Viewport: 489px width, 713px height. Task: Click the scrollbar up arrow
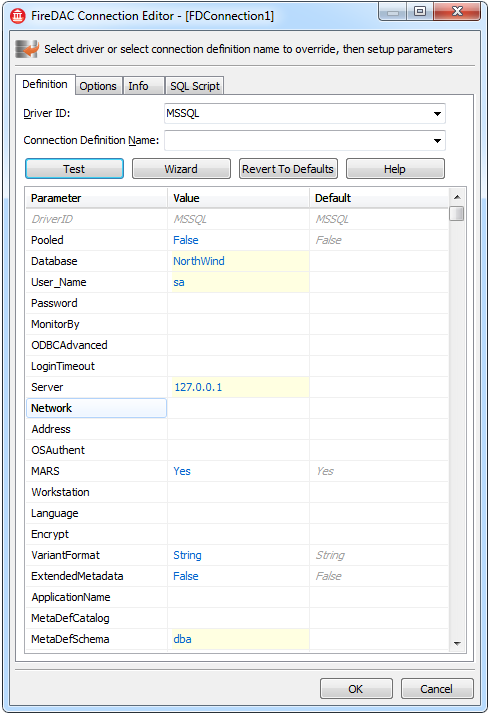click(x=457, y=197)
